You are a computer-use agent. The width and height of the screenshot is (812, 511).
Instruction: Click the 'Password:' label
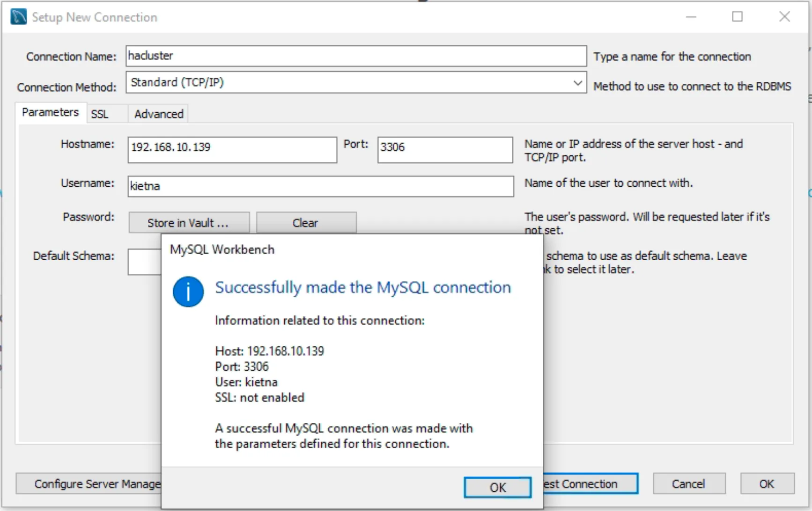[x=89, y=217]
